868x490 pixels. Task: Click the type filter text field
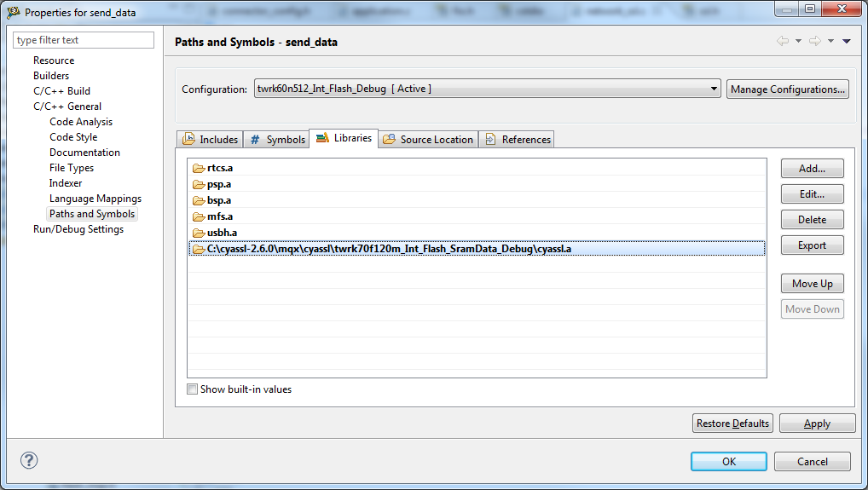[84, 40]
